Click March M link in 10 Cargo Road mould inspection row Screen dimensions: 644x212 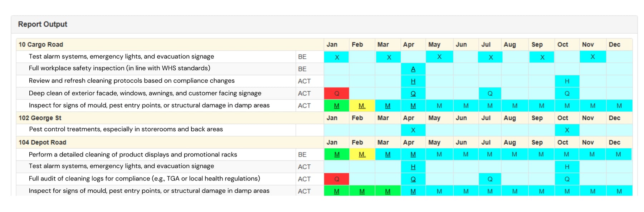388,106
